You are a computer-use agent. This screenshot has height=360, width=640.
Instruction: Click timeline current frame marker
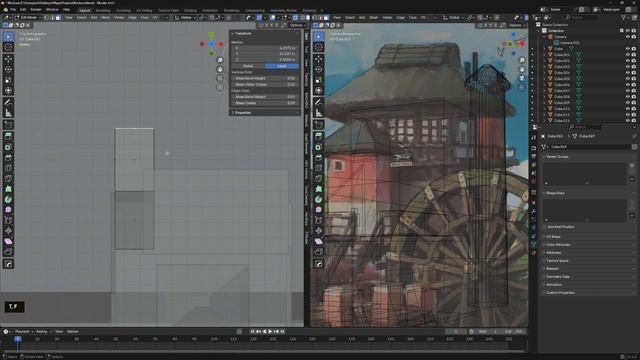18,339
